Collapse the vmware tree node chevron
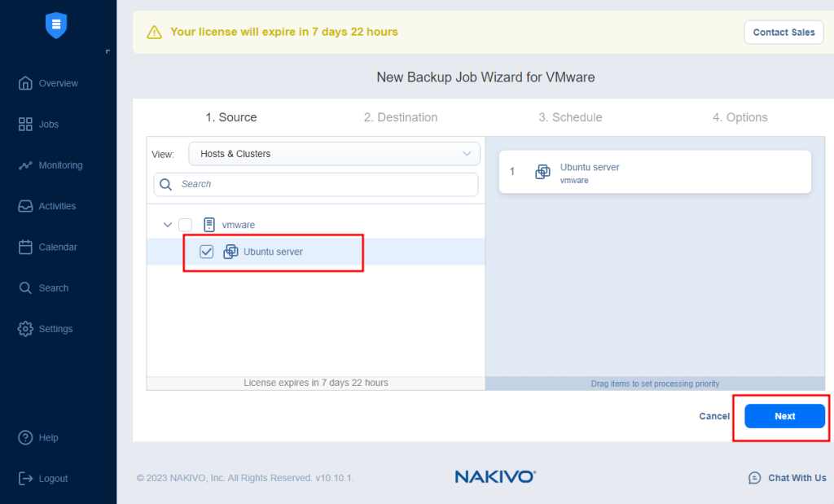 coord(168,225)
